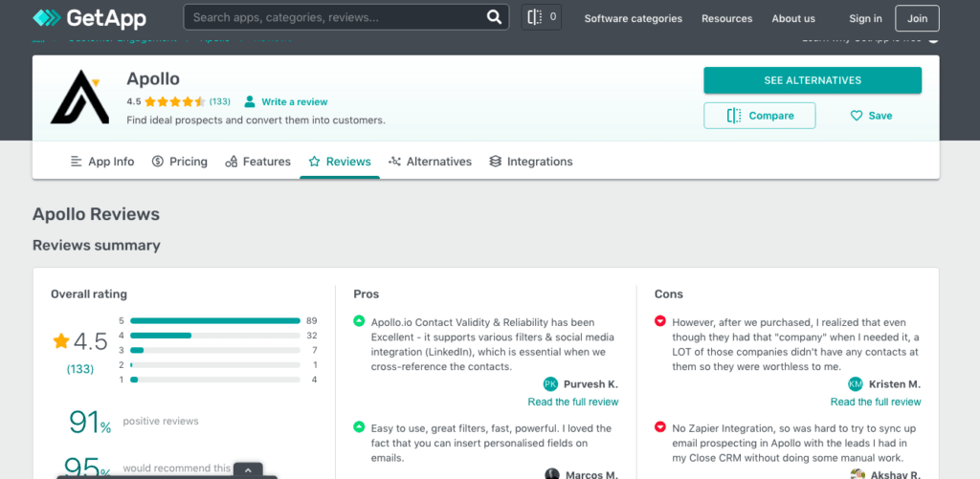
Task: Switch to the Pricing tab
Action: click(x=179, y=162)
